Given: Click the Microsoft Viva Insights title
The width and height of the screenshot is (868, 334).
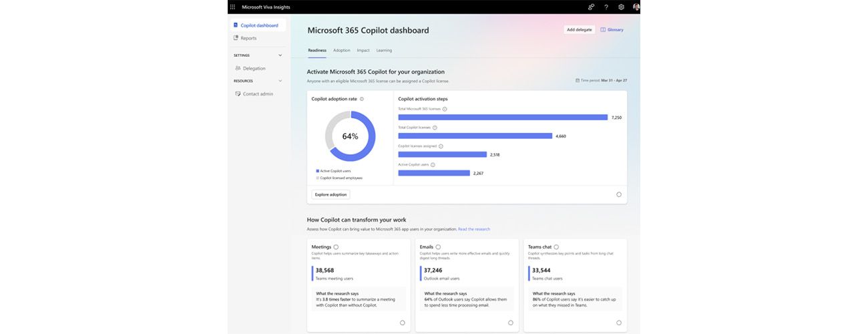Looking at the screenshot, I should tap(266, 7).
